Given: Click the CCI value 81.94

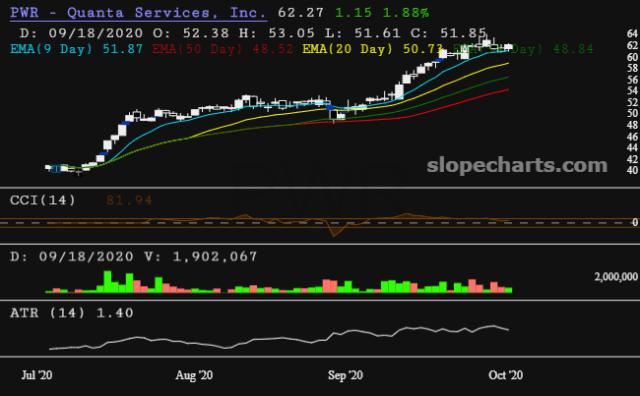Looking at the screenshot, I should pyautogui.click(x=129, y=200).
